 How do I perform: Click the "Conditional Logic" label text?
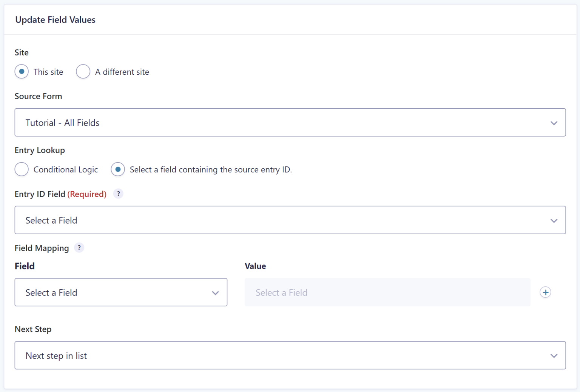pyautogui.click(x=66, y=170)
